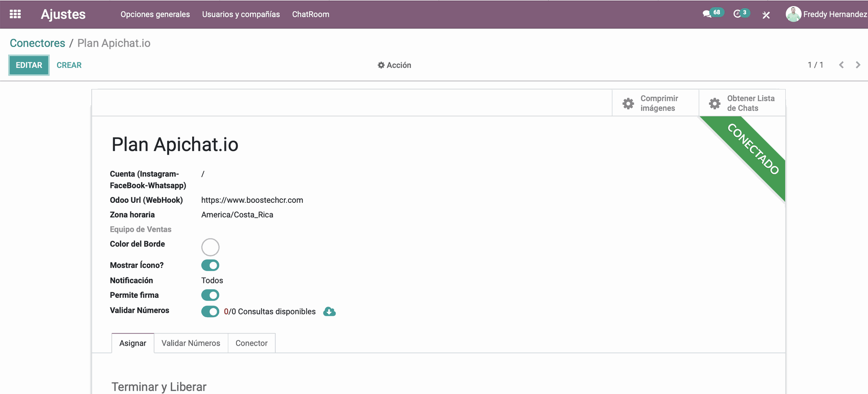Click the EDITAR button

click(x=29, y=65)
